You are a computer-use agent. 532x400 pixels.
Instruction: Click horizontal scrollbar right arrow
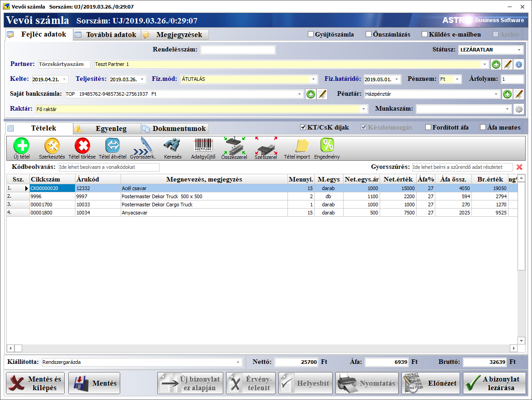click(513, 348)
